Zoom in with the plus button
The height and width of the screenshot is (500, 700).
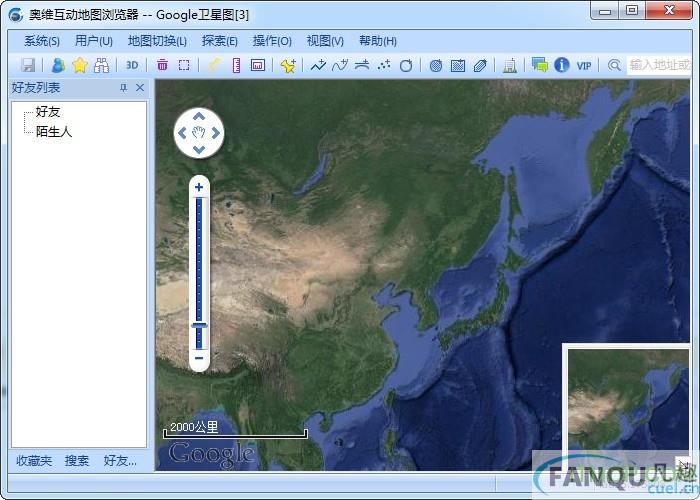[199, 187]
